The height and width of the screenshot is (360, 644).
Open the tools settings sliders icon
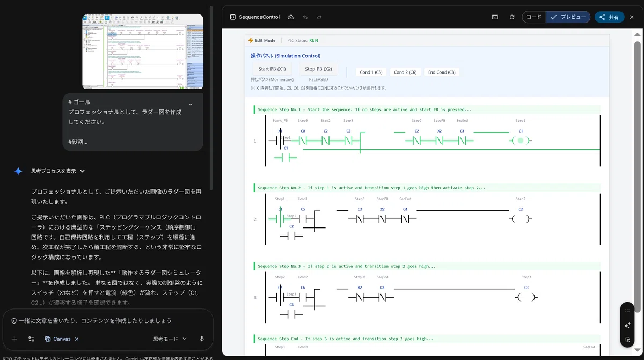32,339
